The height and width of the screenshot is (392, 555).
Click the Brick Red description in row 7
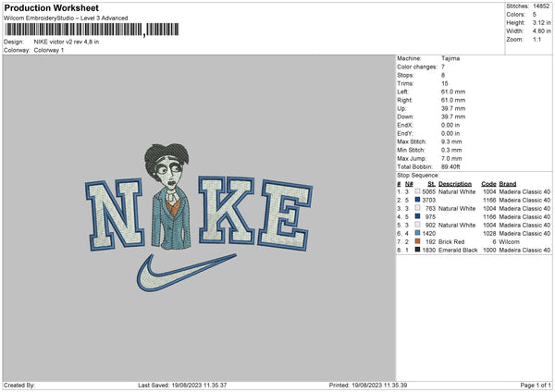[451, 242]
